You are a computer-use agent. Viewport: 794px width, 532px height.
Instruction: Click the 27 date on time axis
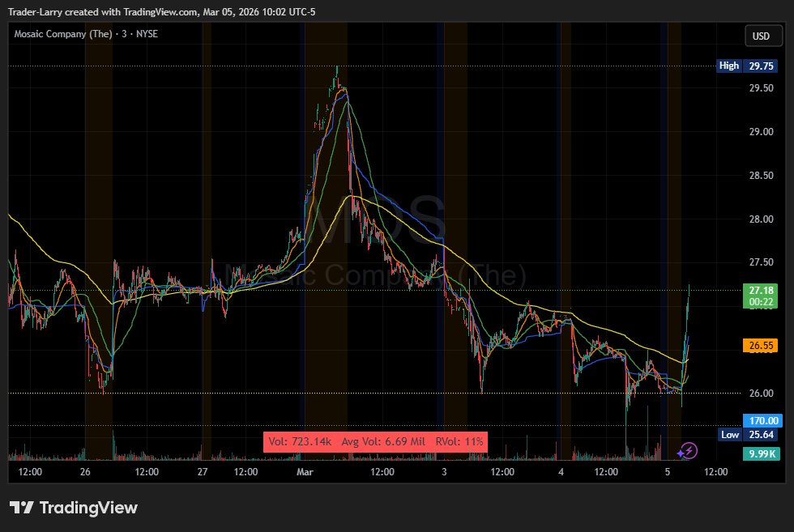pos(203,472)
